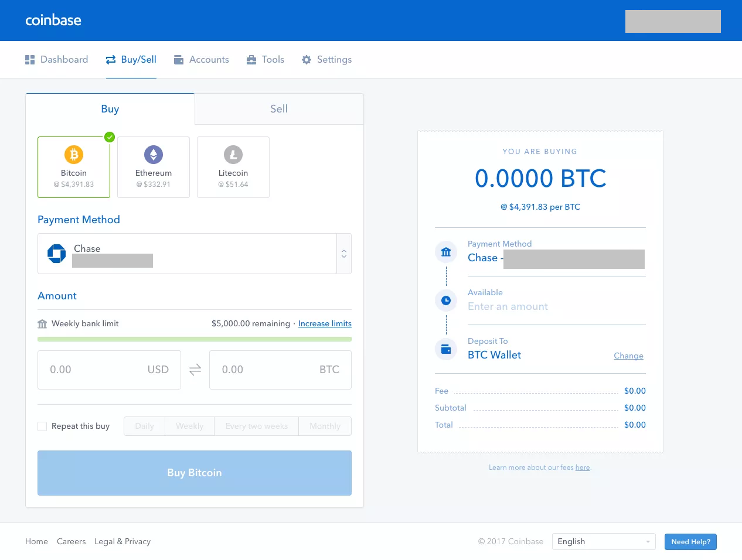742x560 pixels.
Task: Select the Bitcoin coin icon
Action: point(74,155)
